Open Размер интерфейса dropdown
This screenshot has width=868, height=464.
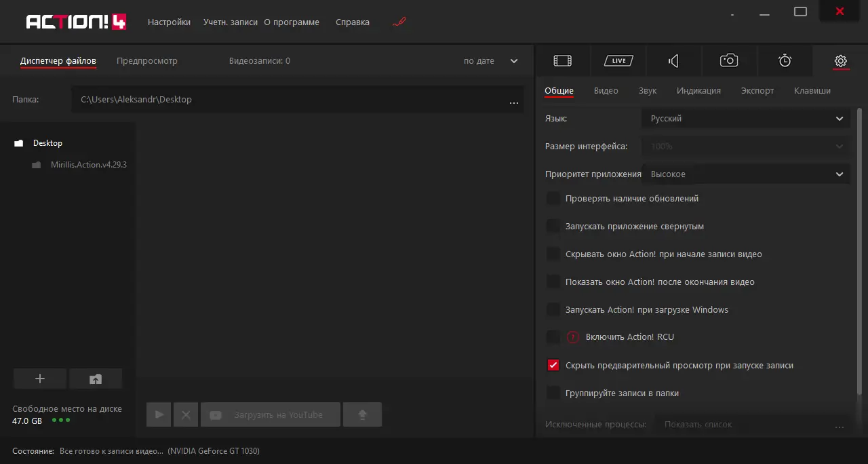745,147
